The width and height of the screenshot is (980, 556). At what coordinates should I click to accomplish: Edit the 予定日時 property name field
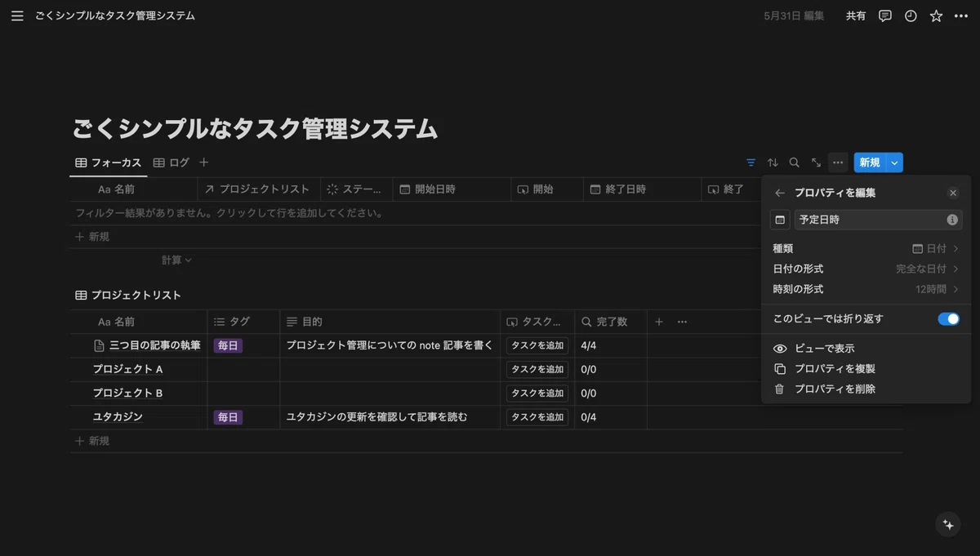(878, 220)
